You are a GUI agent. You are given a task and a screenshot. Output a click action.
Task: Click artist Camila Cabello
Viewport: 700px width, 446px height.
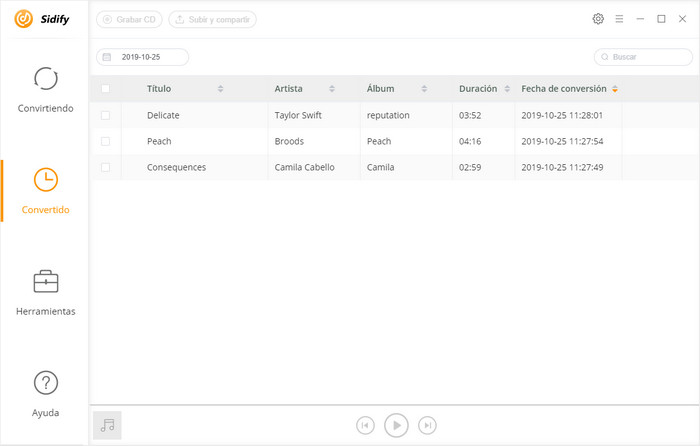[304, 167]
